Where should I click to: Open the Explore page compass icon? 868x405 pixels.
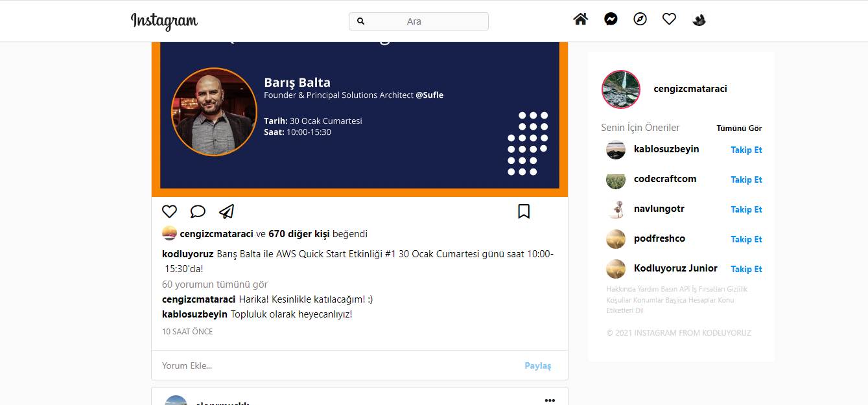click(640, 19)
